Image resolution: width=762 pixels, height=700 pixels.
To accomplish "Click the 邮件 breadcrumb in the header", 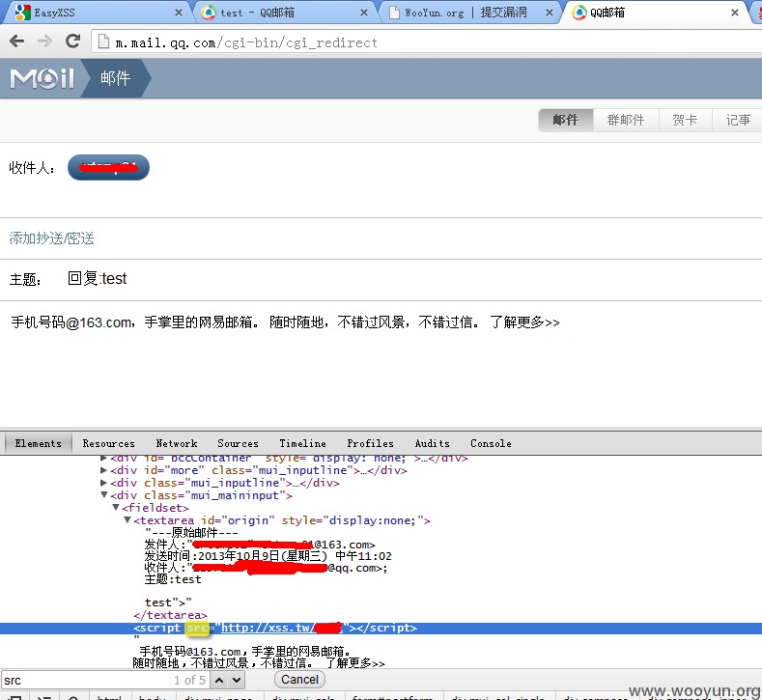I will [x=115, y=78].
